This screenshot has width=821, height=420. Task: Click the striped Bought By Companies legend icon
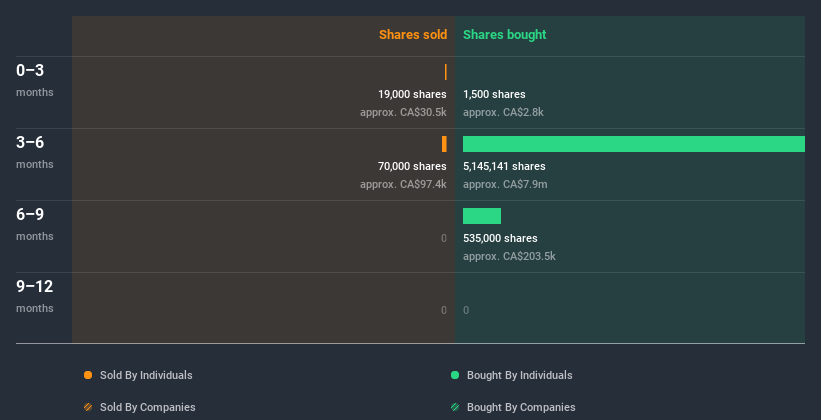pos(455,407)
